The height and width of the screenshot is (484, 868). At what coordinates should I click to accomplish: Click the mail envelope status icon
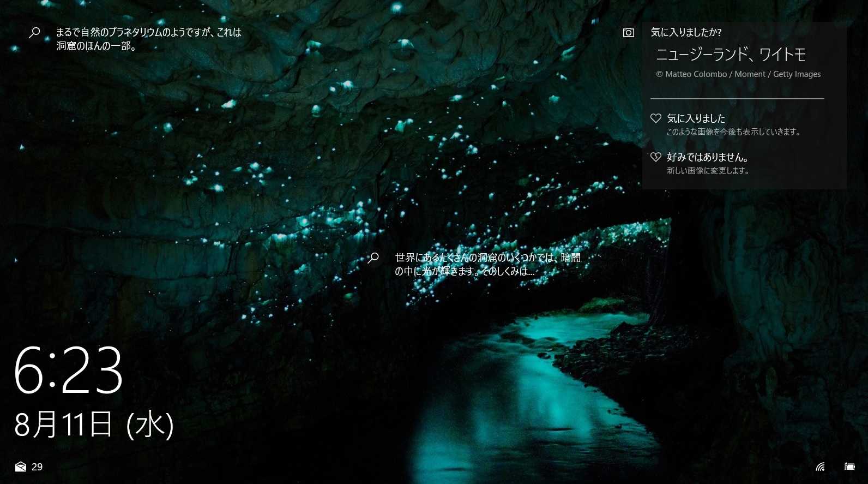[x=21, y=467]
